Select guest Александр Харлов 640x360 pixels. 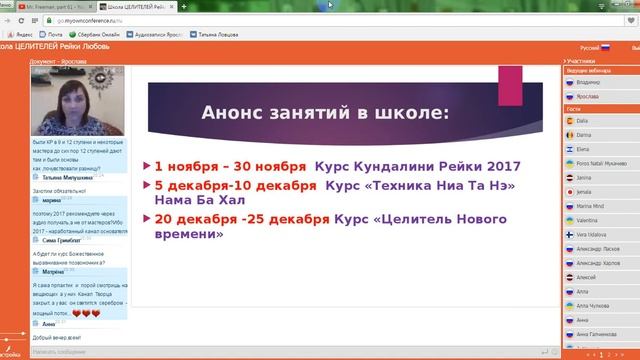coord(602,263)
